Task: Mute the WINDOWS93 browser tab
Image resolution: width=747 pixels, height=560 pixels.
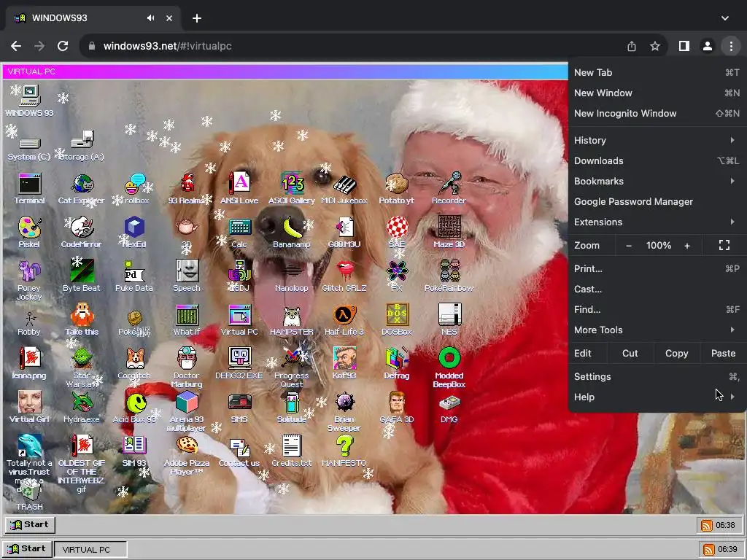Action: pos(150,18)
